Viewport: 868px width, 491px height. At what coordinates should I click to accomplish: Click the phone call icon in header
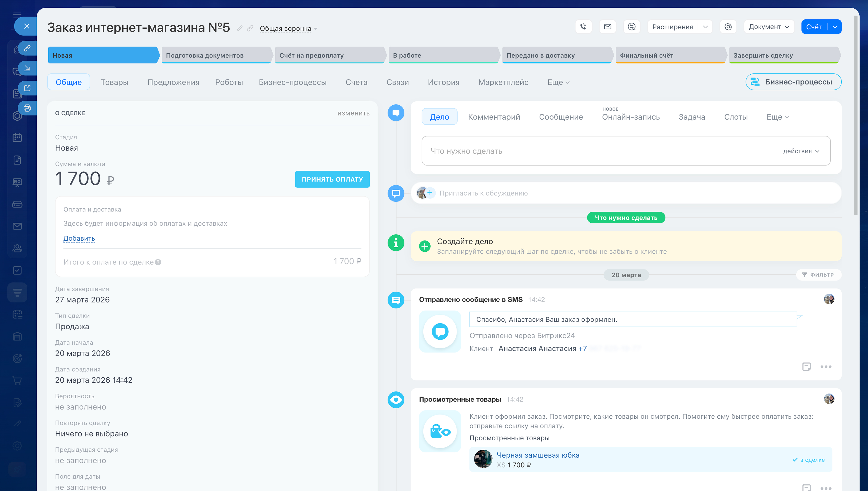click(583, 27)
